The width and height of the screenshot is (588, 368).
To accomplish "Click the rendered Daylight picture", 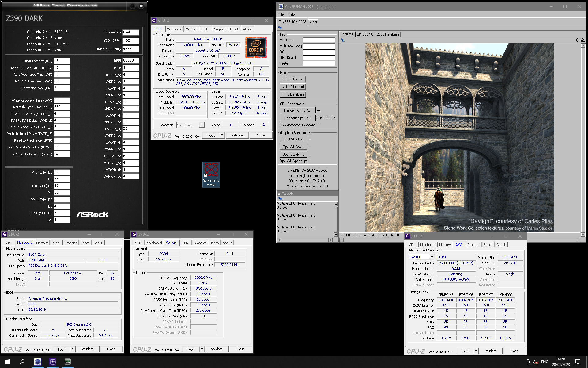I will click(459, 137).
